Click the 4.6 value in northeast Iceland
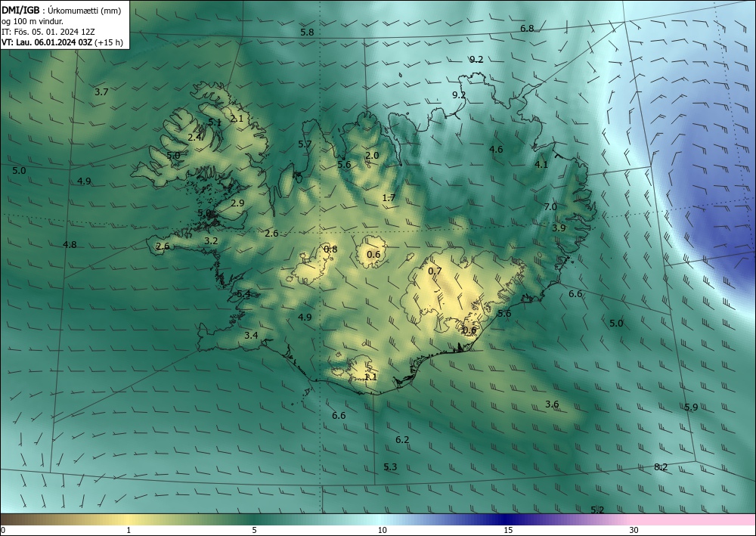 496,150
